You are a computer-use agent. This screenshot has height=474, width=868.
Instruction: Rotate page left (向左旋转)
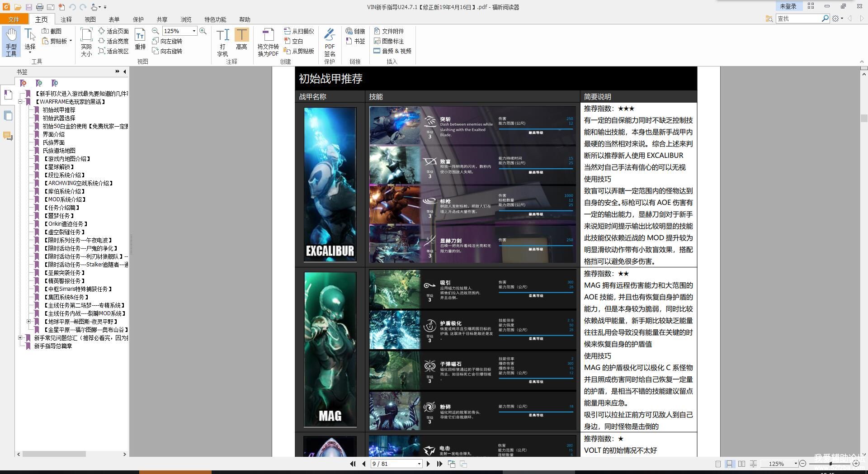pos(167,41)
